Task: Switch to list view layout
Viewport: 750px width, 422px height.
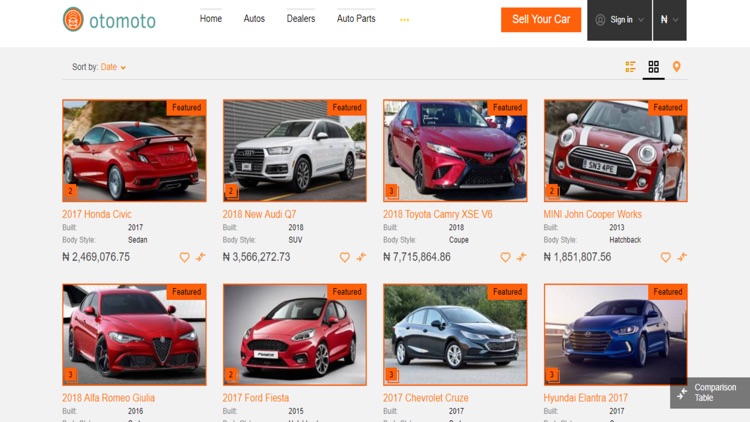Action: tap(630, 67)
